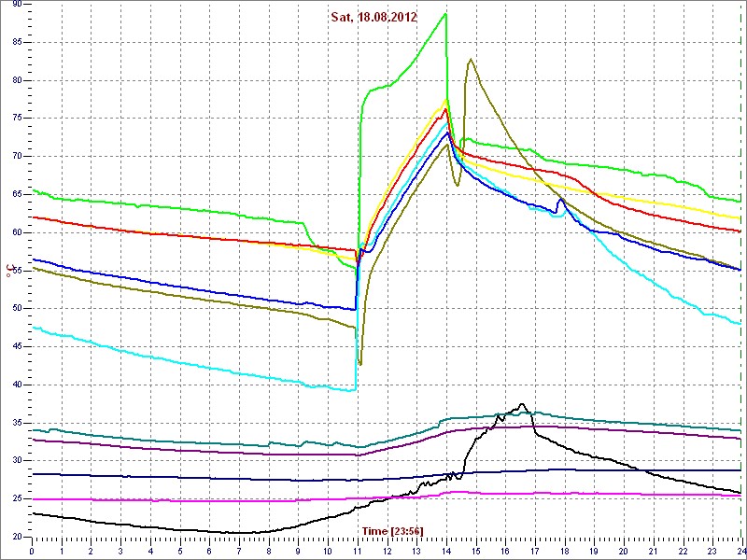Select the 25 value on the temperature axis
Viewport: 747px width, 560px height.
pyautogui.click(x=17, y=499)
